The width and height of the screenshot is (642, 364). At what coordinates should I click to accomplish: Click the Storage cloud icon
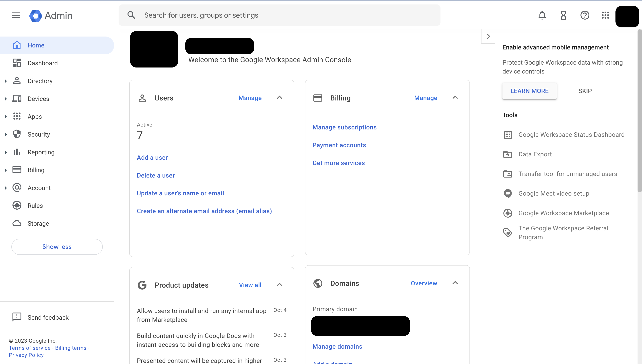17,223
